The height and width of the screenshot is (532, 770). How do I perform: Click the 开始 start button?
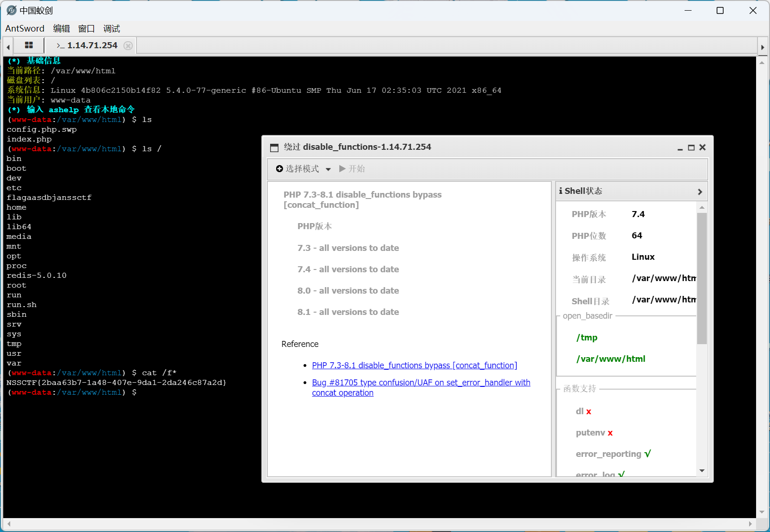point(352,169)
